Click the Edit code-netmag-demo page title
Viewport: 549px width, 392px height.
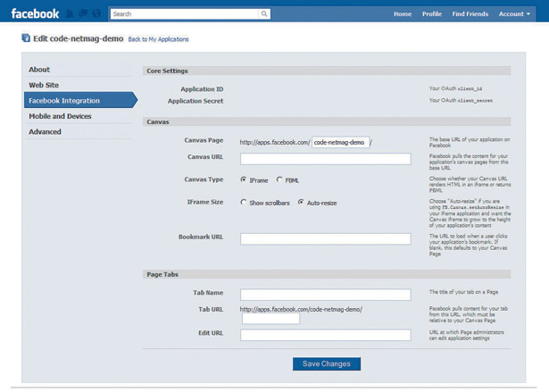(78, 38)
